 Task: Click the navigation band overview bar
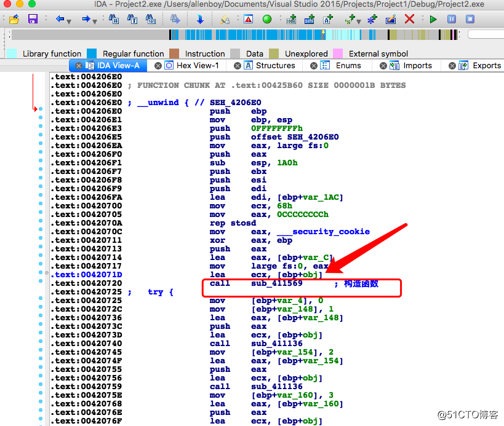[234, 34]
